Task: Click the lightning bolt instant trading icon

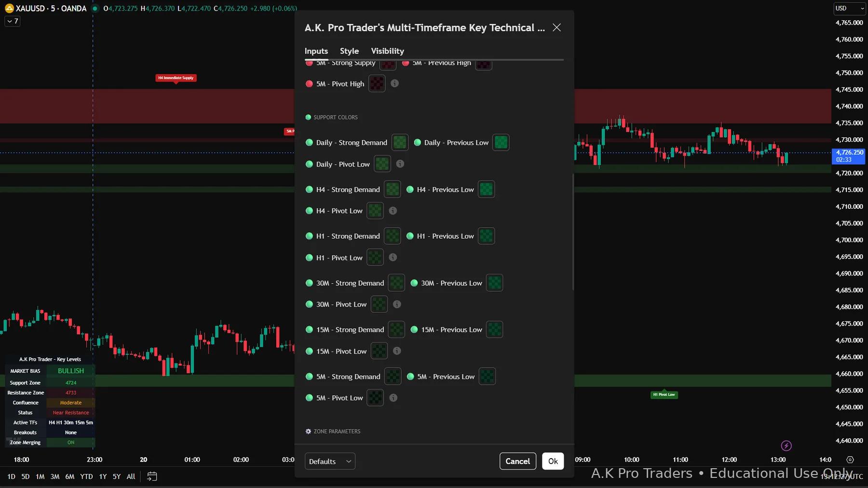Action: [786, 446]
